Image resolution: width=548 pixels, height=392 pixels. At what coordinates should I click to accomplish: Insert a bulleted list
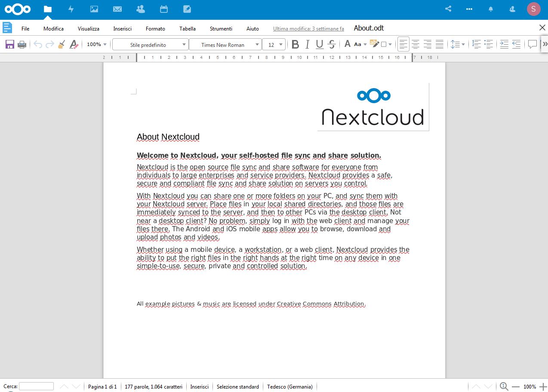point(488,44)
